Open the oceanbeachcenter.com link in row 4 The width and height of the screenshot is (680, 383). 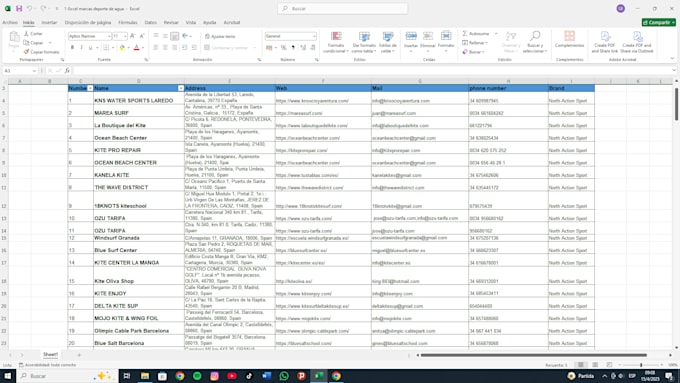click(x=308, y=138)
